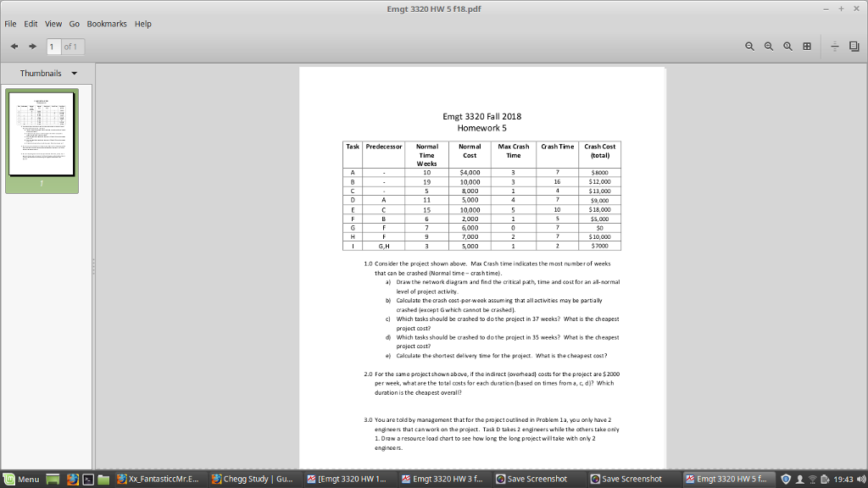The image size is (868, 488).
Task: Open the Bookmarks menu
Action: click(x=107, y=24)
